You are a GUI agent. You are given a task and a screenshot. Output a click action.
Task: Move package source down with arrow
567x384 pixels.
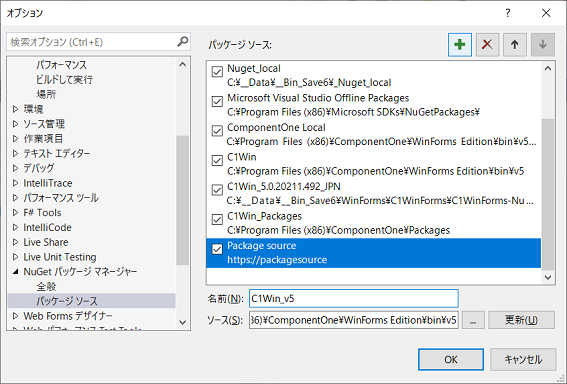coord(542,44)
